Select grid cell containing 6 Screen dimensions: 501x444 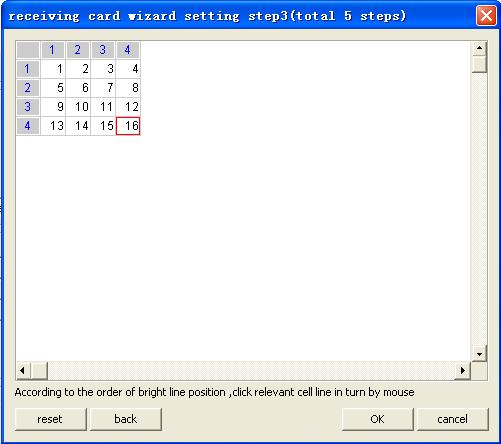[78, 88]
